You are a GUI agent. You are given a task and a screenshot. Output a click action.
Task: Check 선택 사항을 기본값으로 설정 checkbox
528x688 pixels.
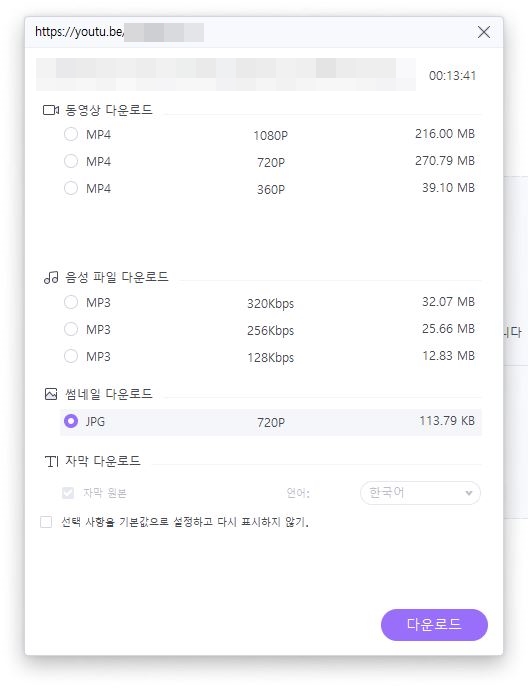[x=46, y=522]
